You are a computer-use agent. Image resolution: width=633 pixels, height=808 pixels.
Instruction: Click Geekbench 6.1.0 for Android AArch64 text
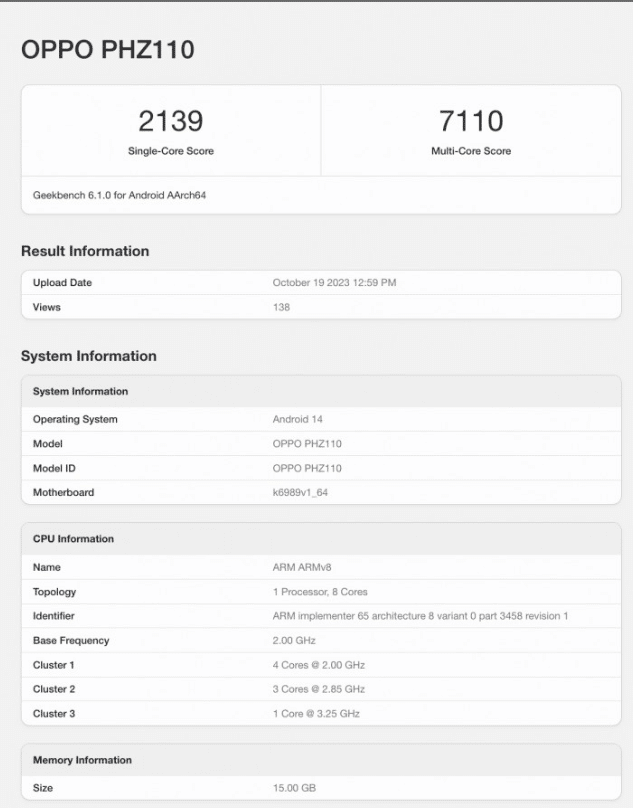[120, 195]
